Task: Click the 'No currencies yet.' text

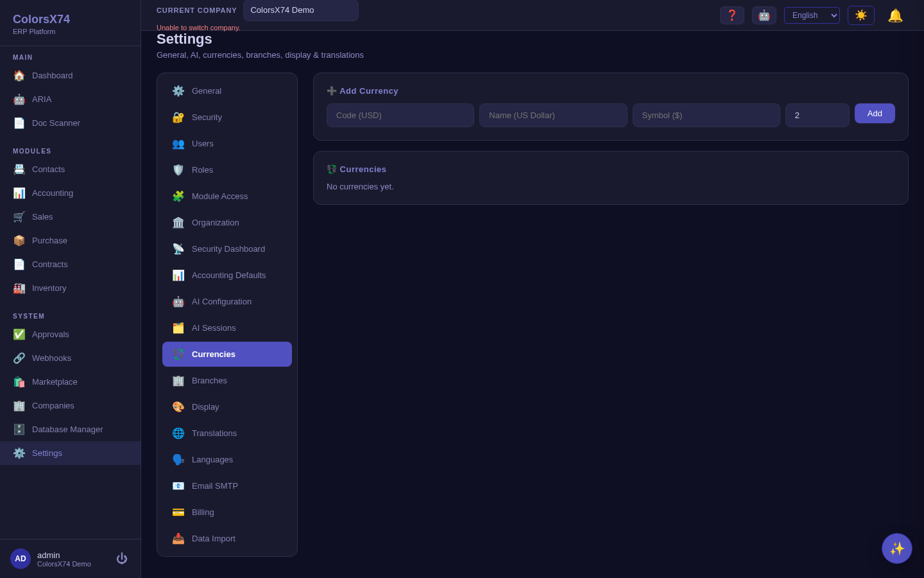Action: tap(360, 187)
